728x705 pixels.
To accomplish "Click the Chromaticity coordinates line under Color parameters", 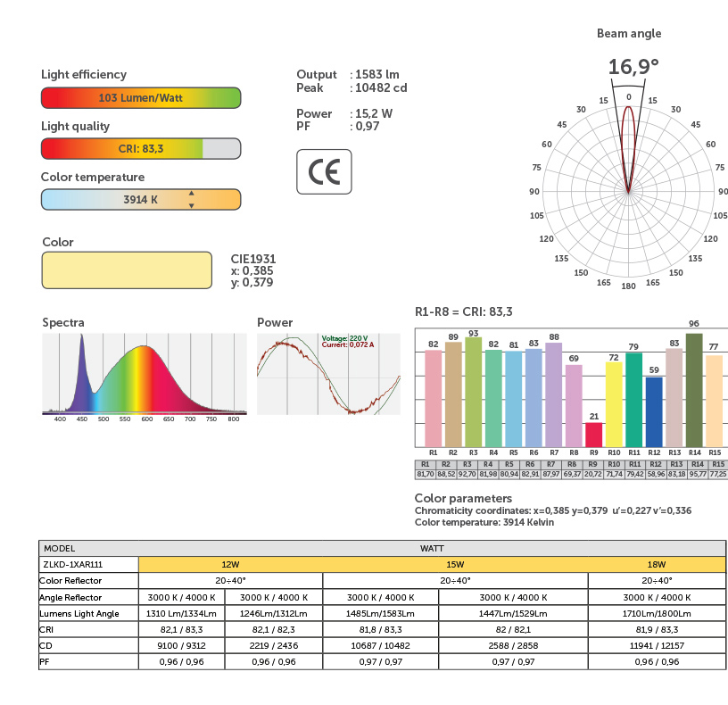I will coord(553,510).
